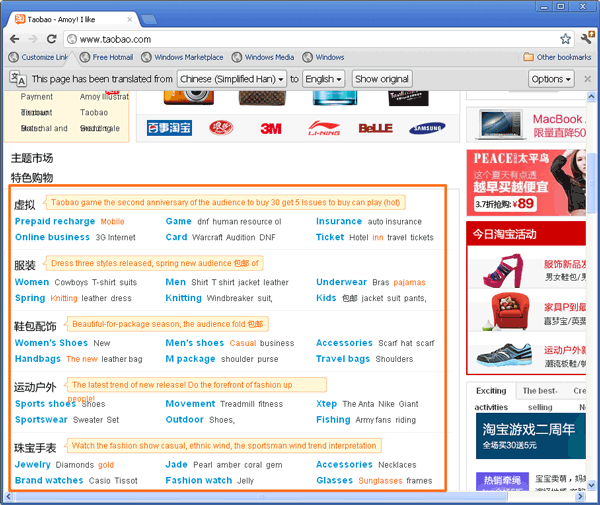Image resolution: width=600 pixels, height=505 pixels.
Task: Go back with the browser back arrow
Action: (x=15, y=39)
